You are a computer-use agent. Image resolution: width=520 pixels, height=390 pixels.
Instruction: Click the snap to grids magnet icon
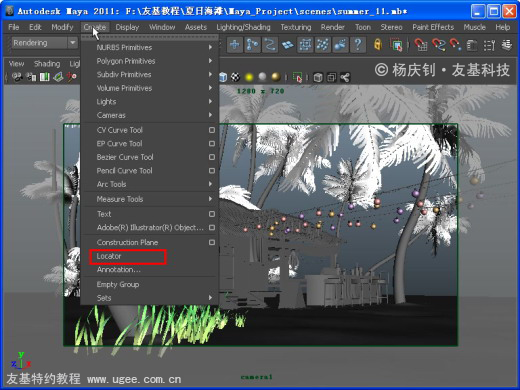[421, 44]
